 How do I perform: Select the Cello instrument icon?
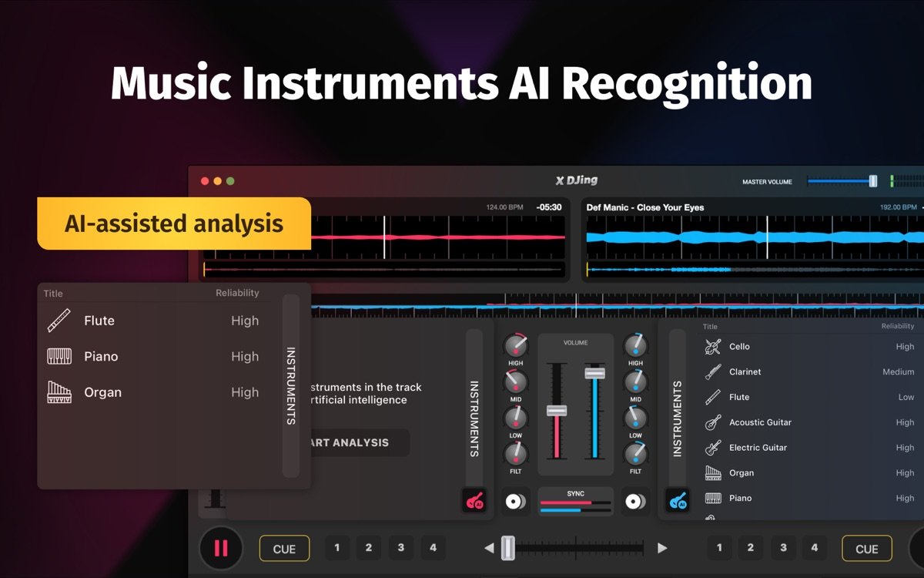point(712,347)
